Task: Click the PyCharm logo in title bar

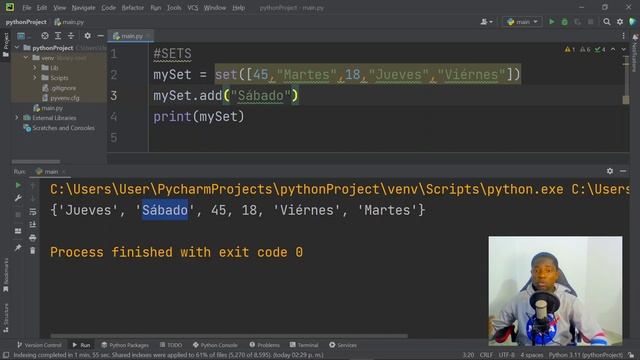Action: (x=10, y=7)
